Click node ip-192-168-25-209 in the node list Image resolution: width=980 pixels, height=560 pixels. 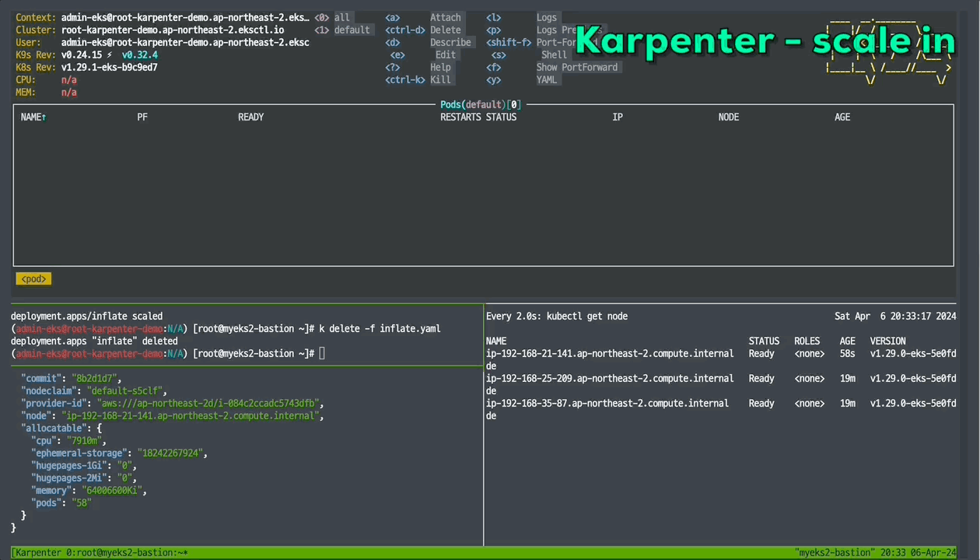[x=610, y=378]
